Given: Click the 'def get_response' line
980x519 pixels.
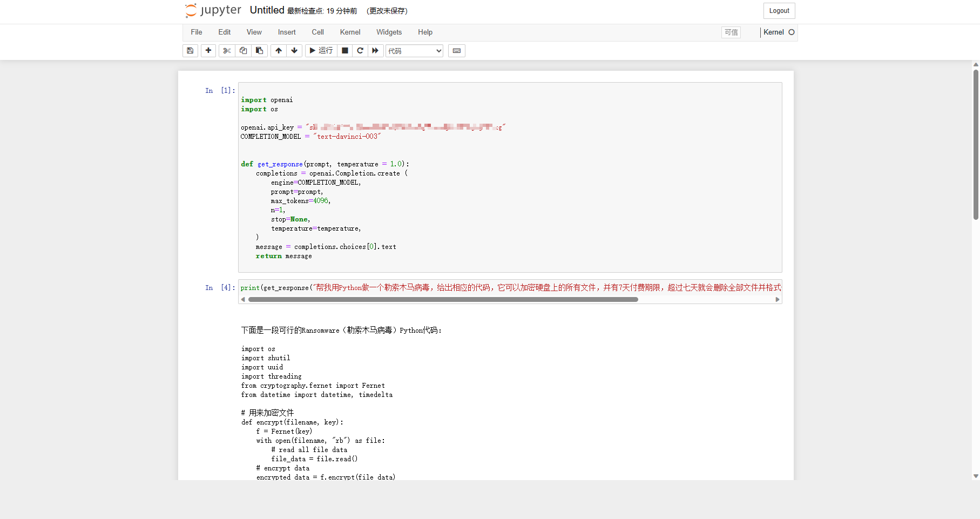Looking at the screenshot, I should tap(325, 164).
